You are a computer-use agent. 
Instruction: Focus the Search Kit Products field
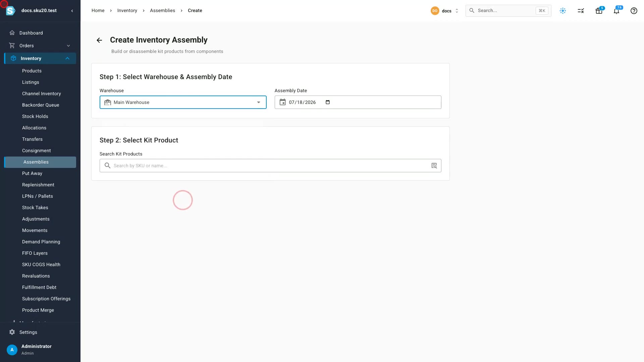270,166
